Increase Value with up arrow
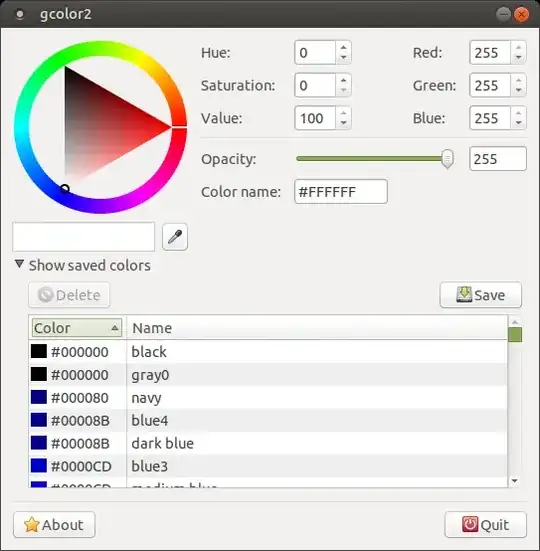 343,112
